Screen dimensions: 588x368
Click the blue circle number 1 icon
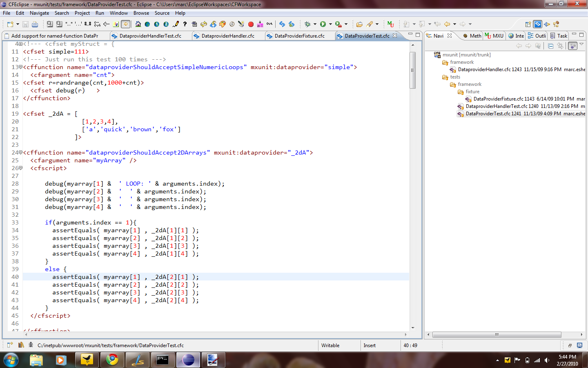point(156,24)
